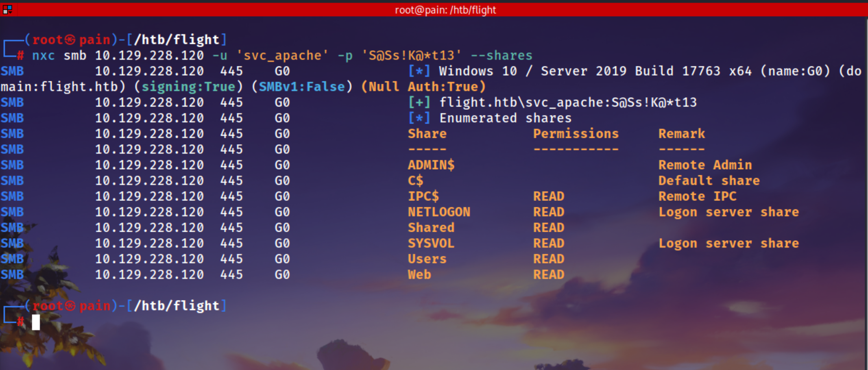Screen dimensions: 868x370
Task: Click the NETLOGON share name
Action: tap(439, 212)
